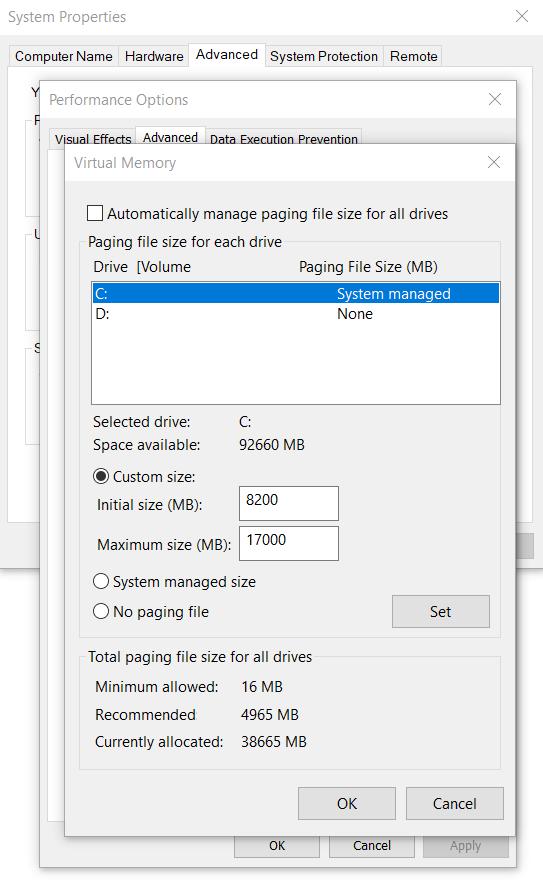Screen dimensions: 543x880
Task: Switch to the Remote tab
Action: (x=413, y=56)
